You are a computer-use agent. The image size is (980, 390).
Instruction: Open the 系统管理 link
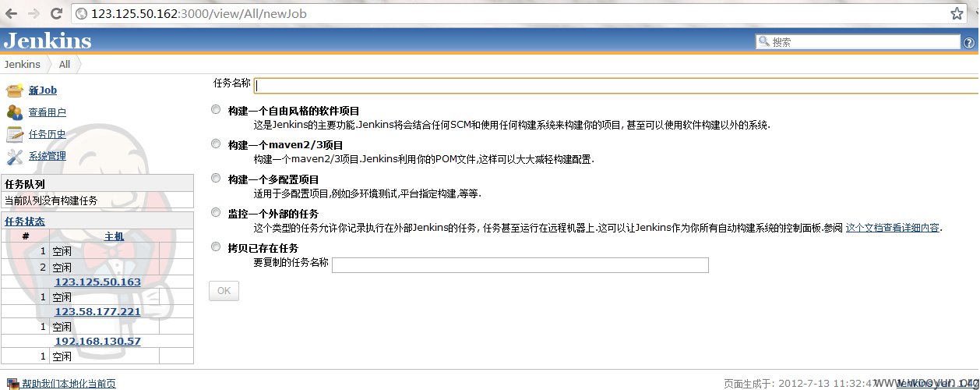[48, 156]
